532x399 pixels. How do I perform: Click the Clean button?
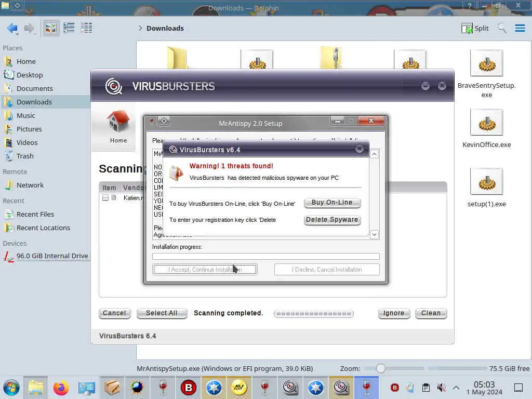(431, 313)
